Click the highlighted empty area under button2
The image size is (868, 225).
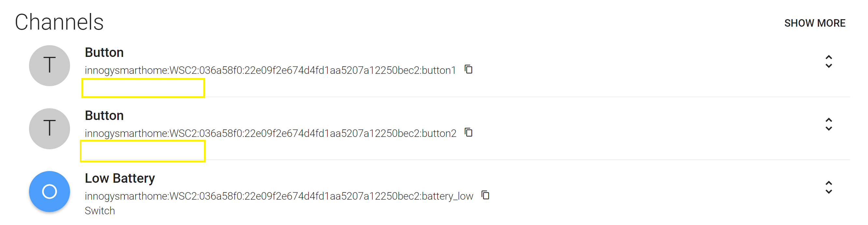(x=142, y=151)
